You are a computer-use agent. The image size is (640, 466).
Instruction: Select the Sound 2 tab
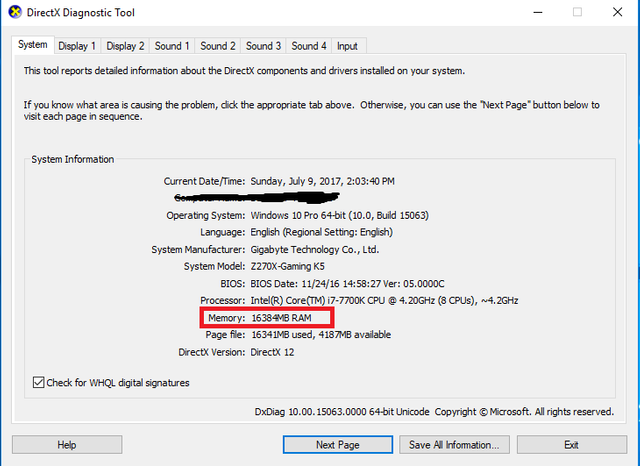tap(218, 46)
